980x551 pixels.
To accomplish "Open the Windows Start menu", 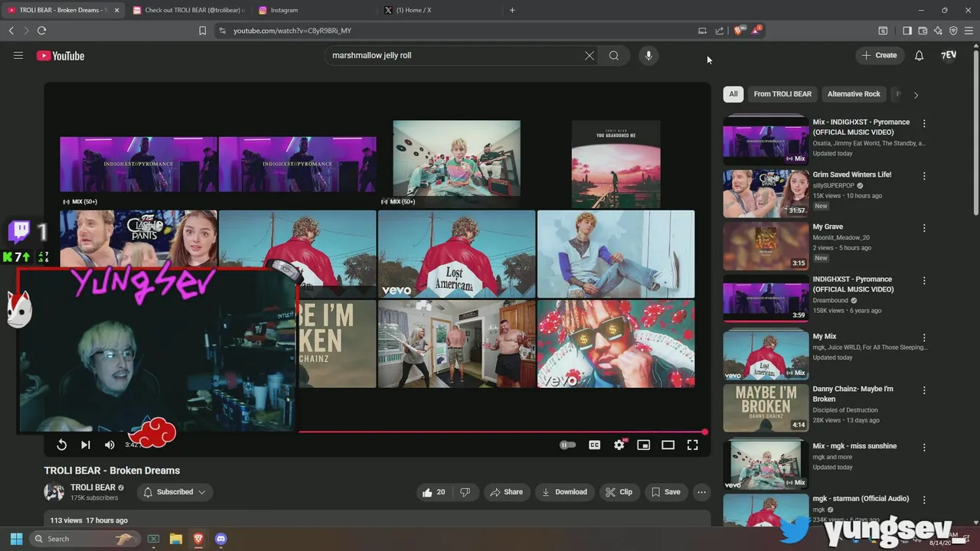I will (16, 539).
